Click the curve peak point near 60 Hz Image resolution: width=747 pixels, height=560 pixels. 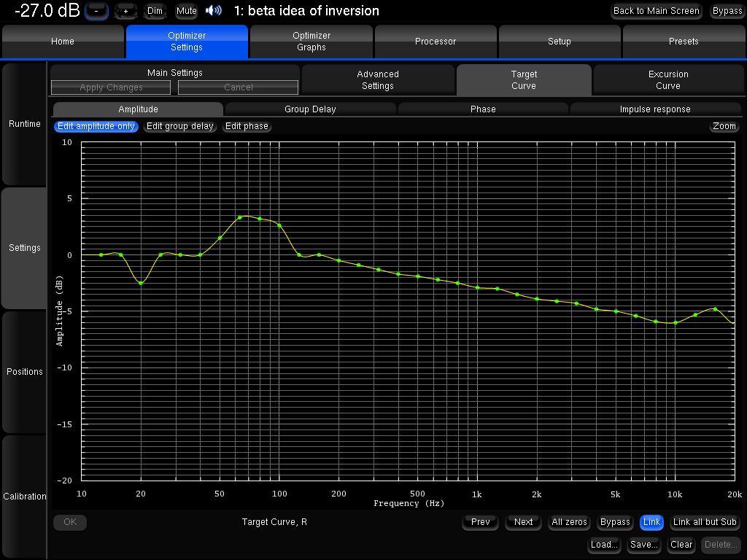pos(240,217)
